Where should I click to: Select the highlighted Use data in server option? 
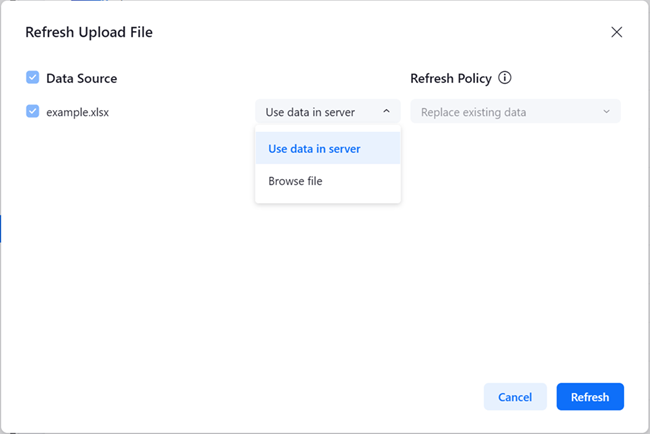[315, 149]
